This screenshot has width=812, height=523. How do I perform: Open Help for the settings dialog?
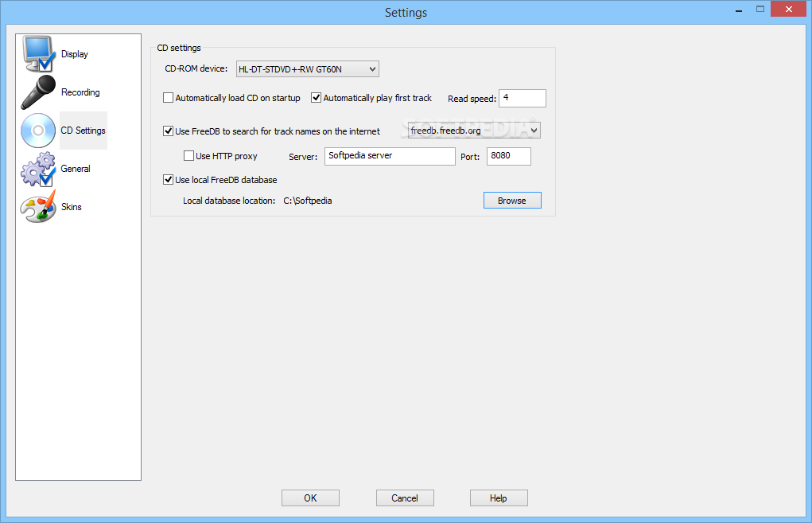[x=499, y=498]
